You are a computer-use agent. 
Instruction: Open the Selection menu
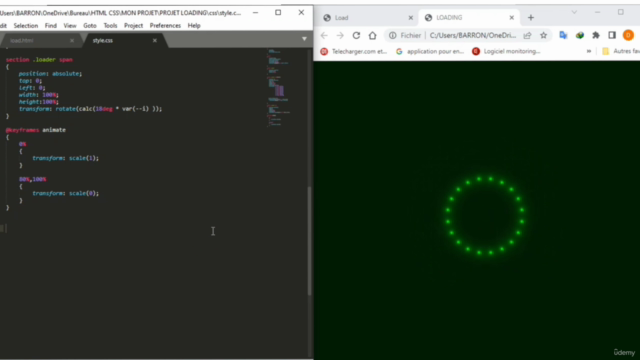[26, 25]
